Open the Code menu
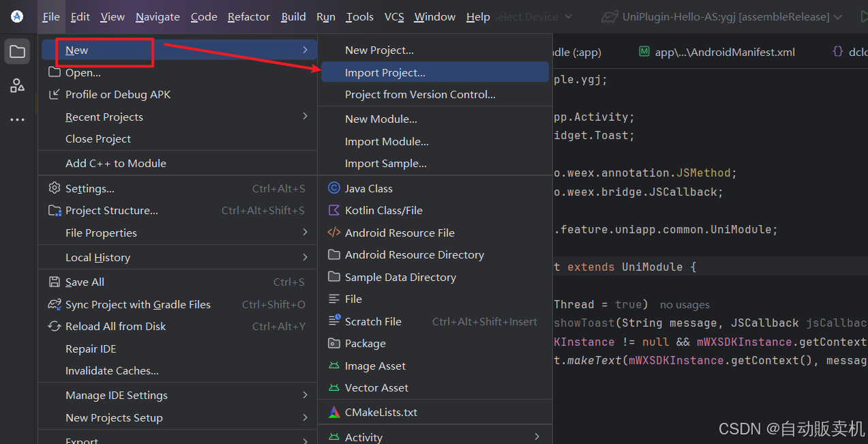Viewport: 868px width, 444px height. pos(204,16)
